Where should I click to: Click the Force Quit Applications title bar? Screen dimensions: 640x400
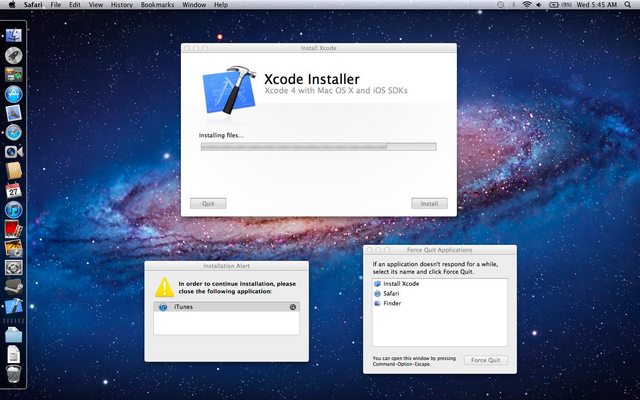click(x=440, y=250)
